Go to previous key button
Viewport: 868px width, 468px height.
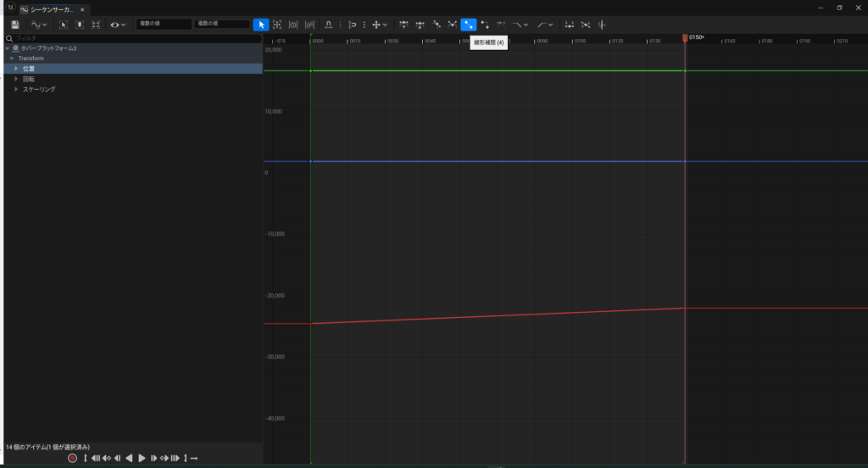[x=106, y=458]
